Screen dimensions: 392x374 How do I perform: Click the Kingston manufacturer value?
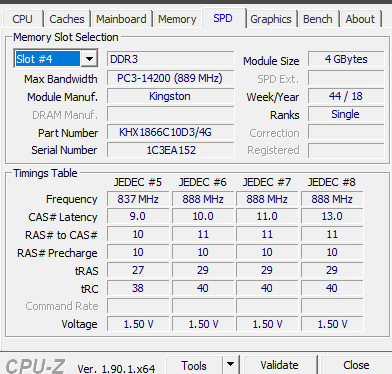pyautogui.click(x=170, y=96)
